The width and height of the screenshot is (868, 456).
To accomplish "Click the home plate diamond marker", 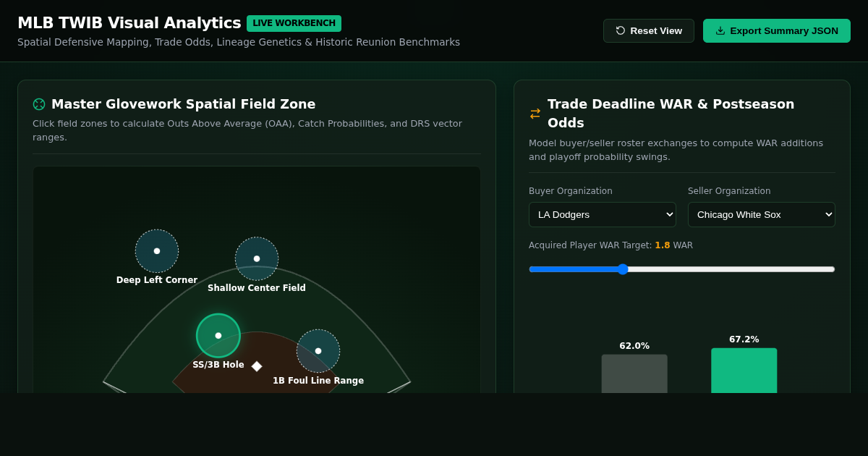I will (x=257, y=366).
